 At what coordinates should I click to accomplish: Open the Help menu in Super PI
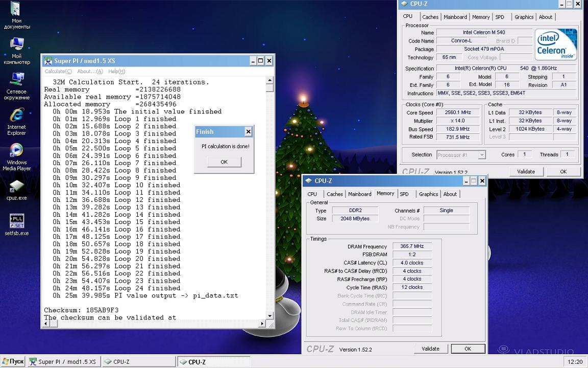pos(116,72)
